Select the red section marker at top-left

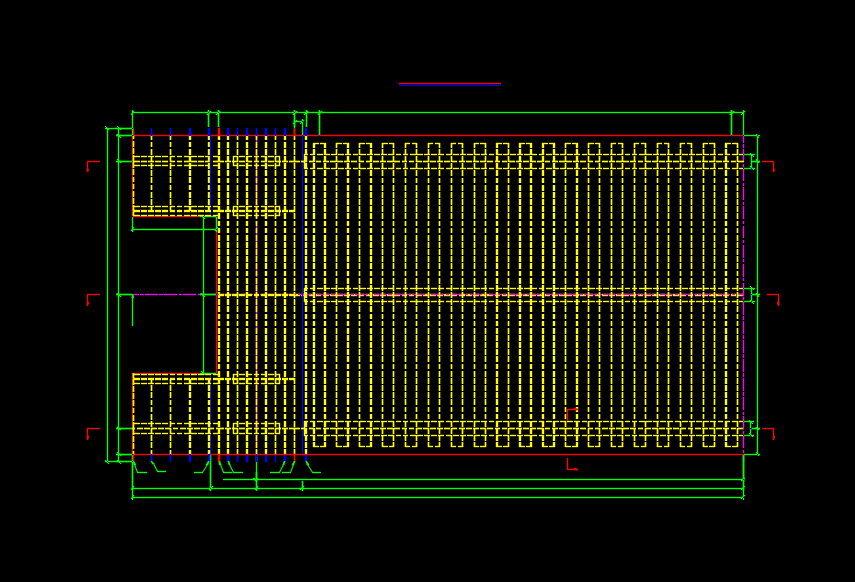click(x=91, y=163)
